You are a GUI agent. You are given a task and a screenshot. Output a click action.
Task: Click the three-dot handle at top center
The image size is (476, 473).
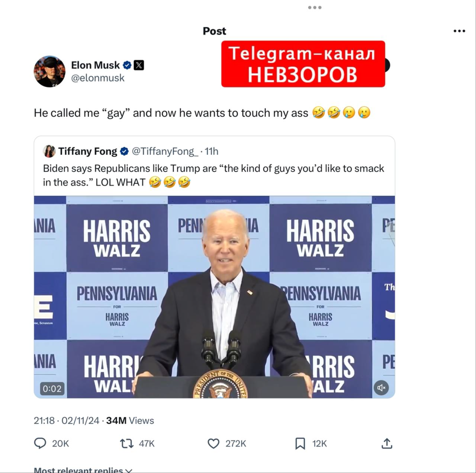[315, 7]
